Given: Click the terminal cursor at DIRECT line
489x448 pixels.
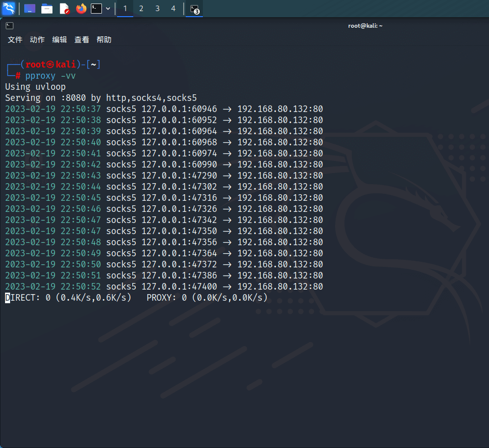Looking at the screenshot, I should (x=8, y=298).
